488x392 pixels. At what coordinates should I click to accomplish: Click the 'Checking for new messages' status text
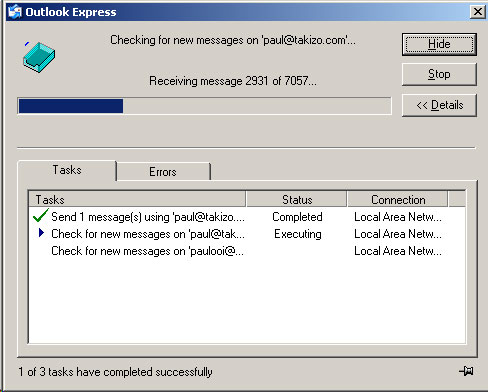click(233, 40)
